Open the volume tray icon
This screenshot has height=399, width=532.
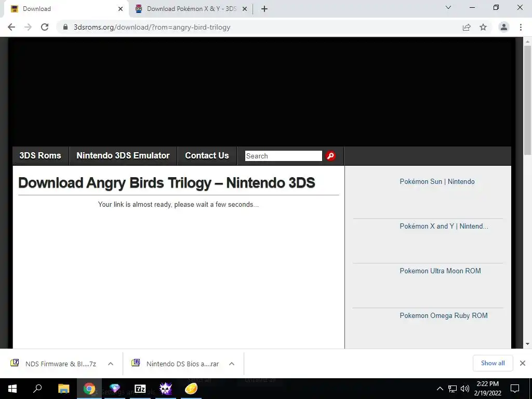(x=465, y=389)
